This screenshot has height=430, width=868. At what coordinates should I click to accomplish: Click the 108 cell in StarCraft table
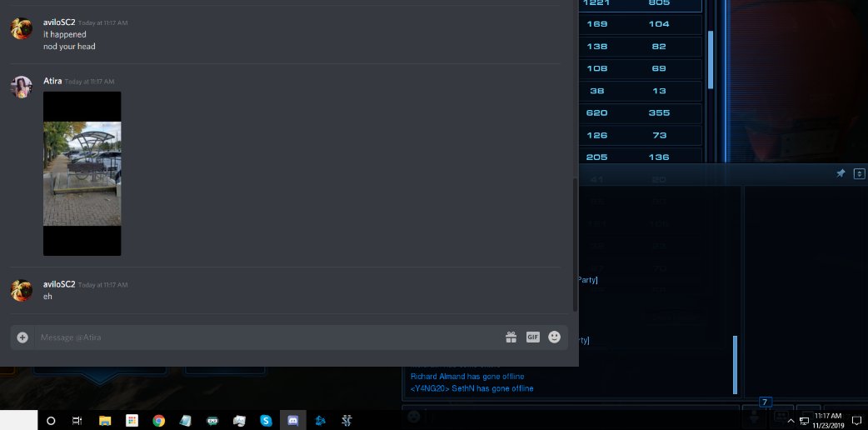(x=596, y=68)
